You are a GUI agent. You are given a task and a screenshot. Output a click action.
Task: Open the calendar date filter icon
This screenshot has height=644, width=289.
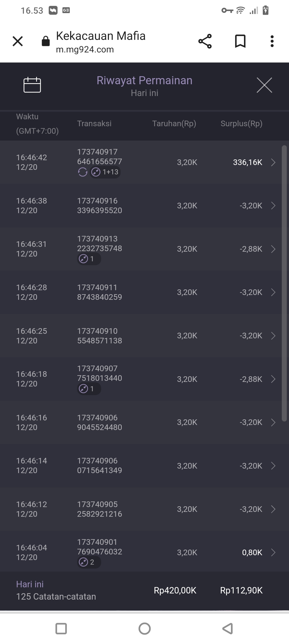[32, 85]
